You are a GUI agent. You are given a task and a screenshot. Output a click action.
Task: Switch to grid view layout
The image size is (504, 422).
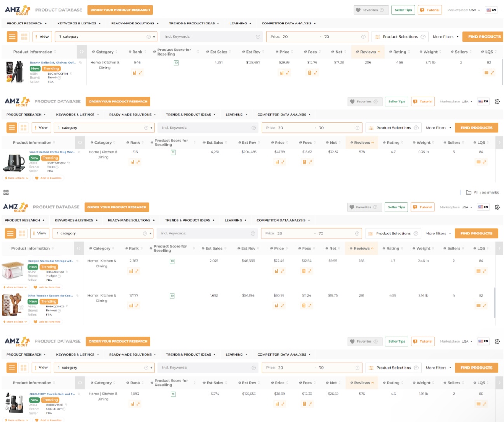24,36
